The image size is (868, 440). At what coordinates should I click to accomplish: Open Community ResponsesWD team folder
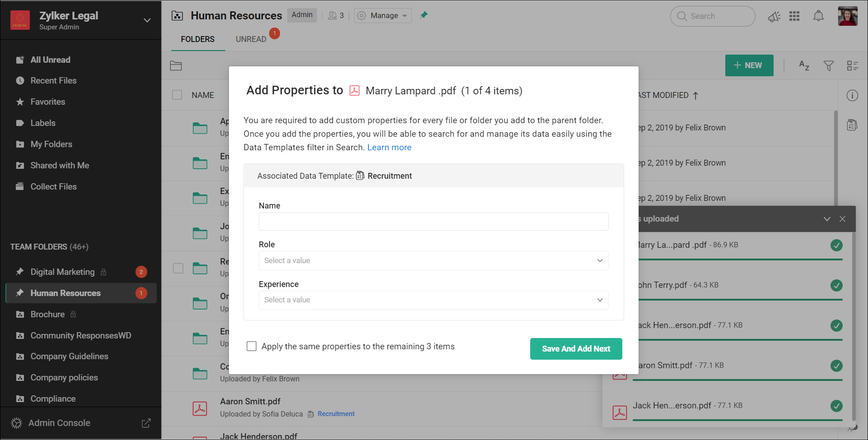tap(80, 336)
